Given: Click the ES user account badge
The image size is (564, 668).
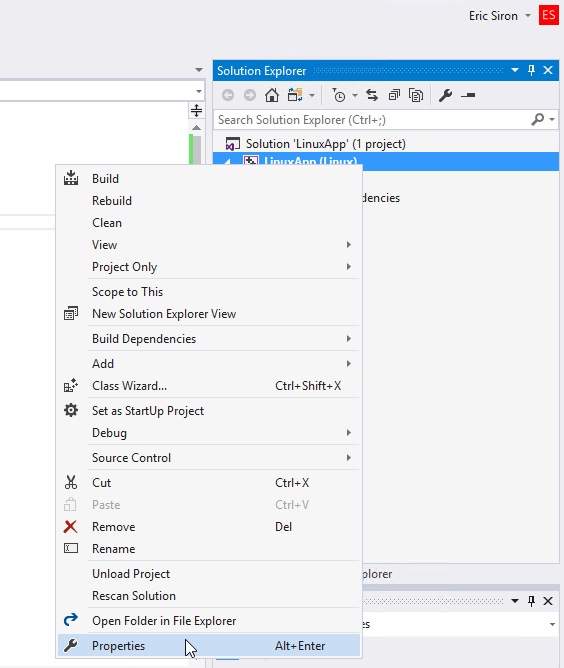Looking at the screenshot, I should [549, 15].
